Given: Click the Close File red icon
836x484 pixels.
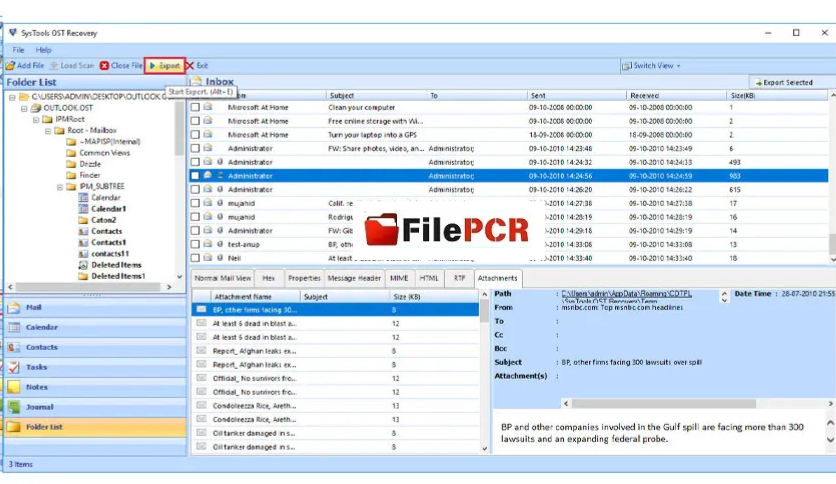Looking at the screenshot, I should point(104,66).
